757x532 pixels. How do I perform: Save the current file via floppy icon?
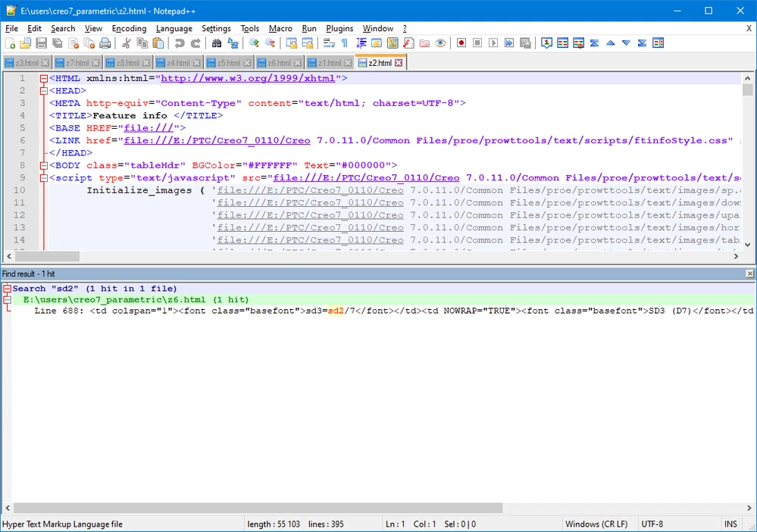tap(42, 43)
